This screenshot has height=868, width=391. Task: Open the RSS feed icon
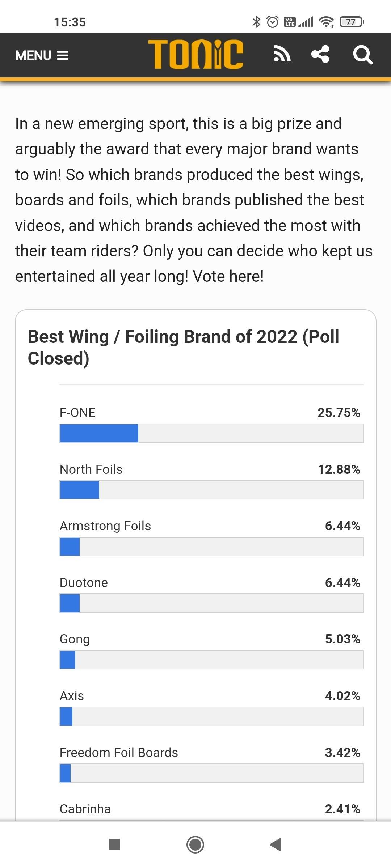(282, 55)
